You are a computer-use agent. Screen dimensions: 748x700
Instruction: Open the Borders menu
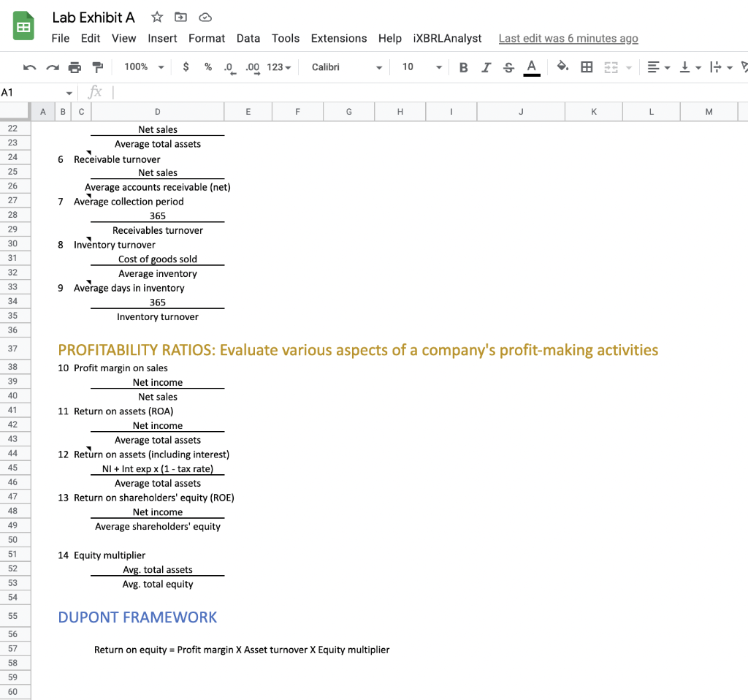pos(587,66)
